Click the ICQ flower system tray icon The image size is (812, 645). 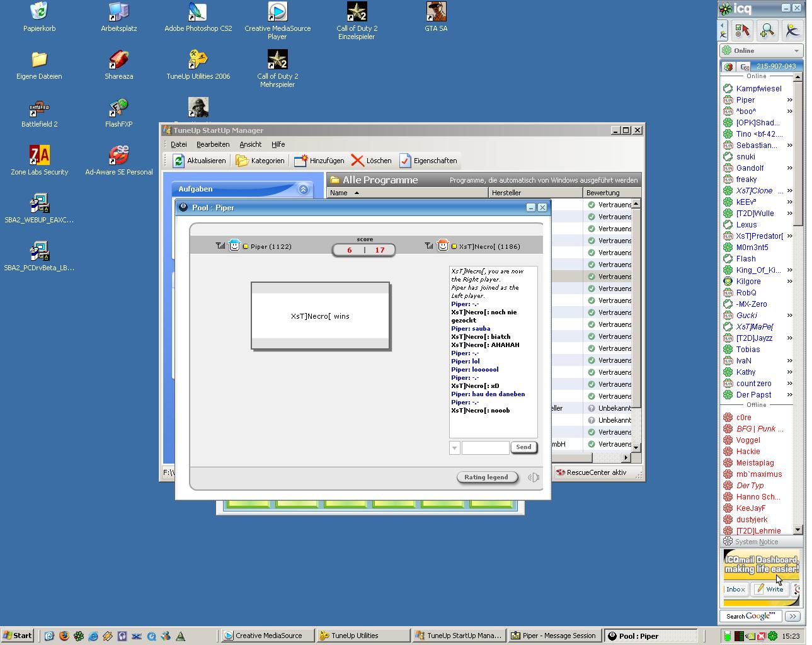[772, 636]
